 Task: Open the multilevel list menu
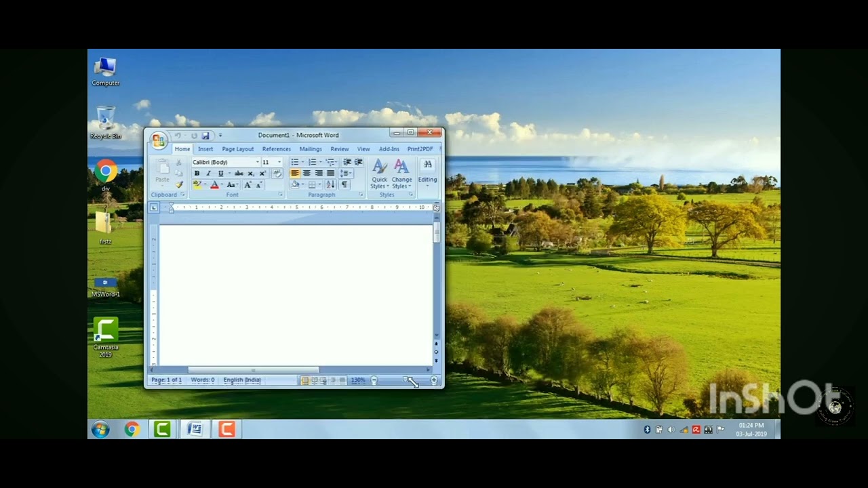pyautogui.click(x=331, y=162)
